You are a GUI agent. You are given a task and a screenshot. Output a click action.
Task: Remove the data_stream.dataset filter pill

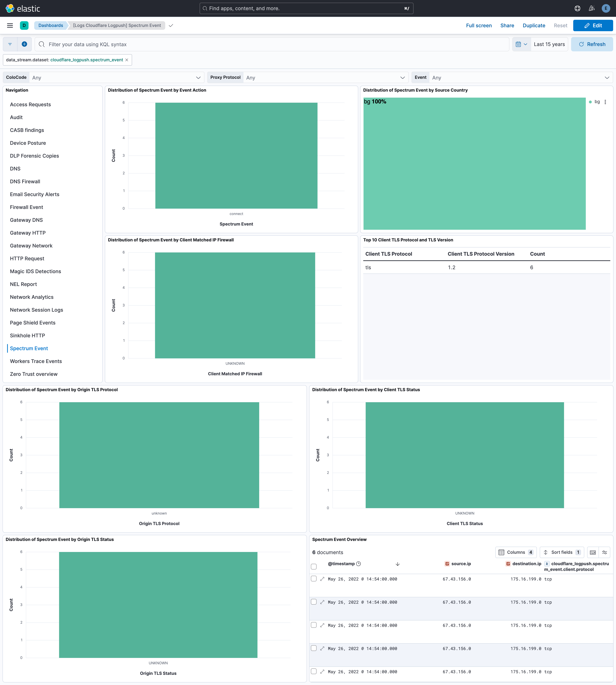click(x=127, y=60)
